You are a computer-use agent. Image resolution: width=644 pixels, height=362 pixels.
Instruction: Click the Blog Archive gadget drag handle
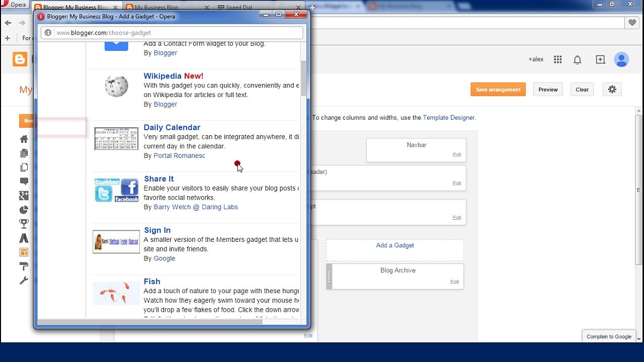(x=329, y=277)
